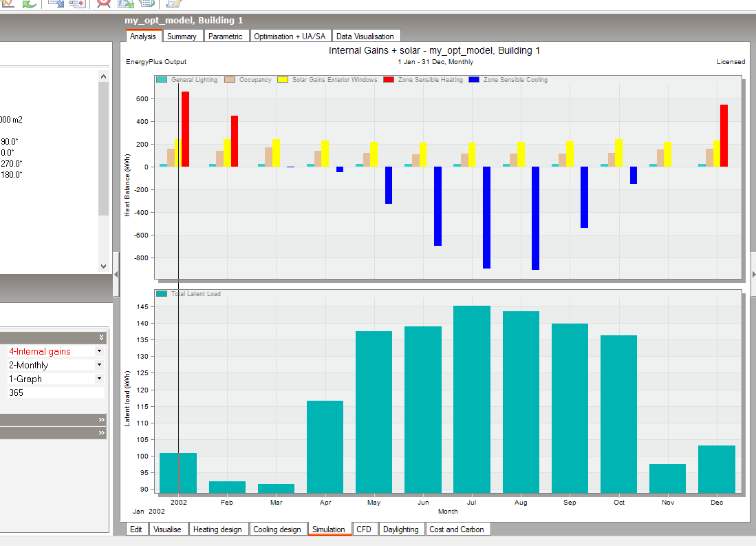The image size is (756, 546).
Task: Go to the Parametric tab
Action: click(226, 36)
